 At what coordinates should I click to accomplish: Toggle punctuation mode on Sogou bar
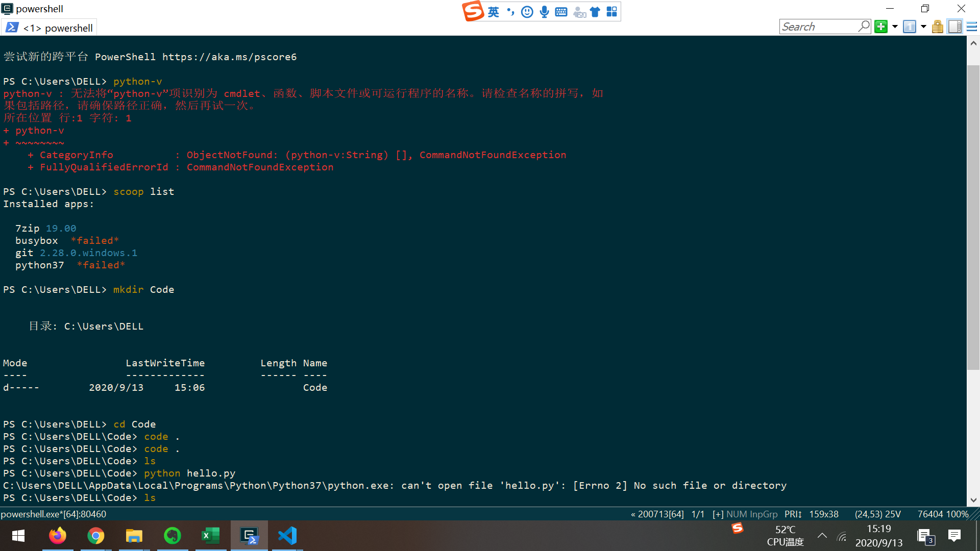click(x=510, y=12)
